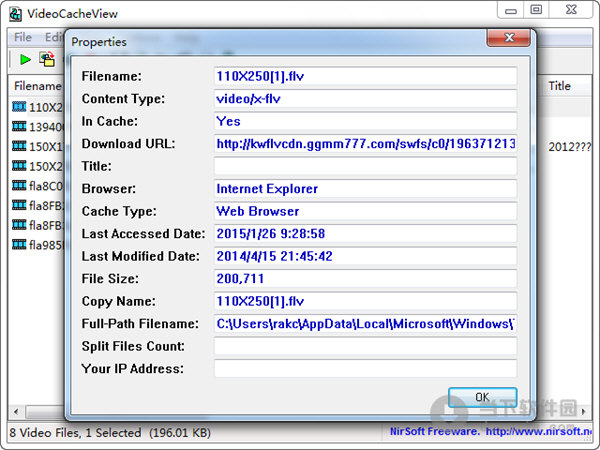Select the fla985 file row in list
600x450 pixels.
(38, 245)
